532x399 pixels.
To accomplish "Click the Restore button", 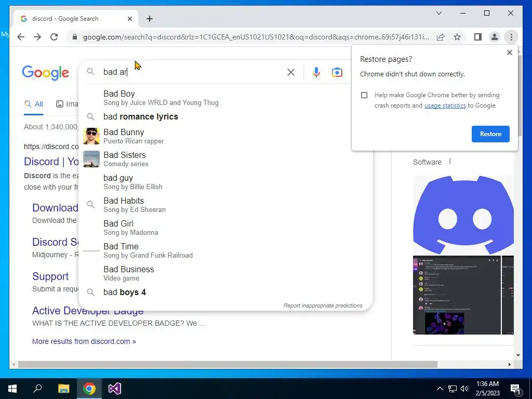I will pyautogui.click(x=490, y=134).
